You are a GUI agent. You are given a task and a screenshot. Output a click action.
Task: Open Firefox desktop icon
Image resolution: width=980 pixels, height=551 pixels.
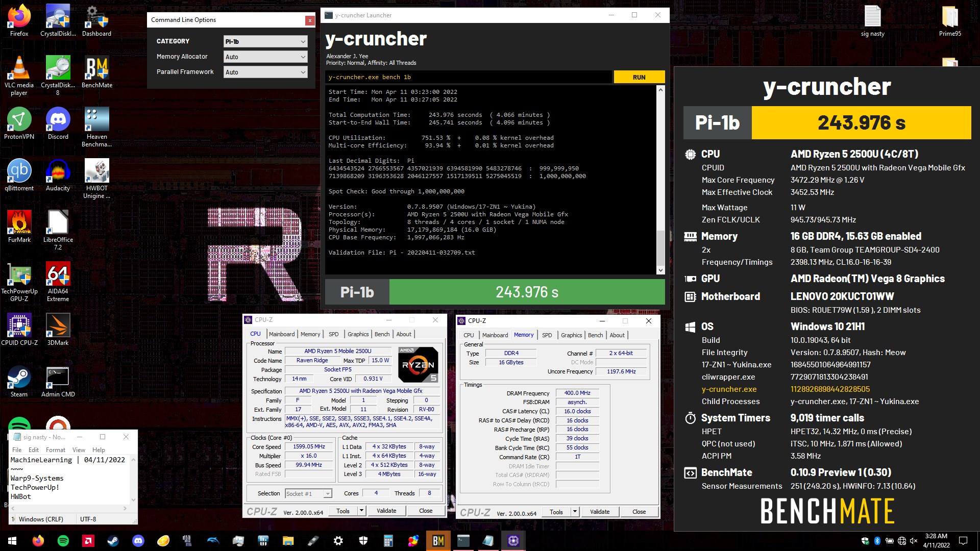(x=19, y=20)
